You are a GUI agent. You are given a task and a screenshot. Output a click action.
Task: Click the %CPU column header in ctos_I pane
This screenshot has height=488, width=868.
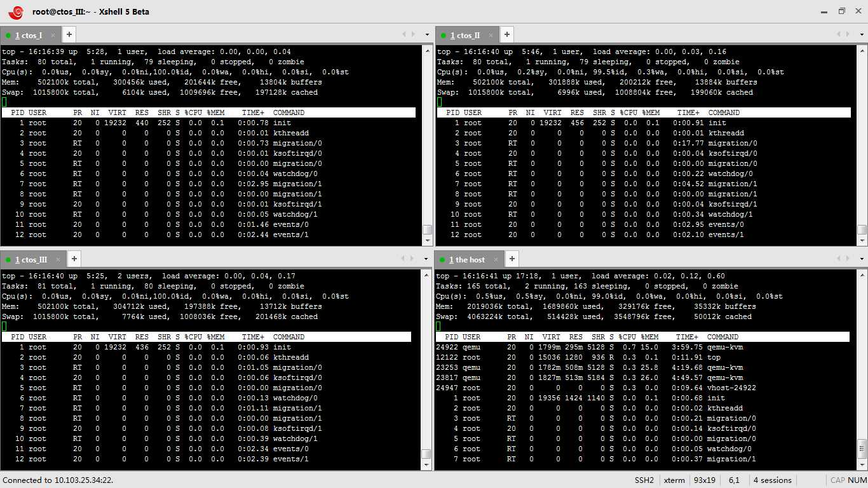click(x=193, y=112)
